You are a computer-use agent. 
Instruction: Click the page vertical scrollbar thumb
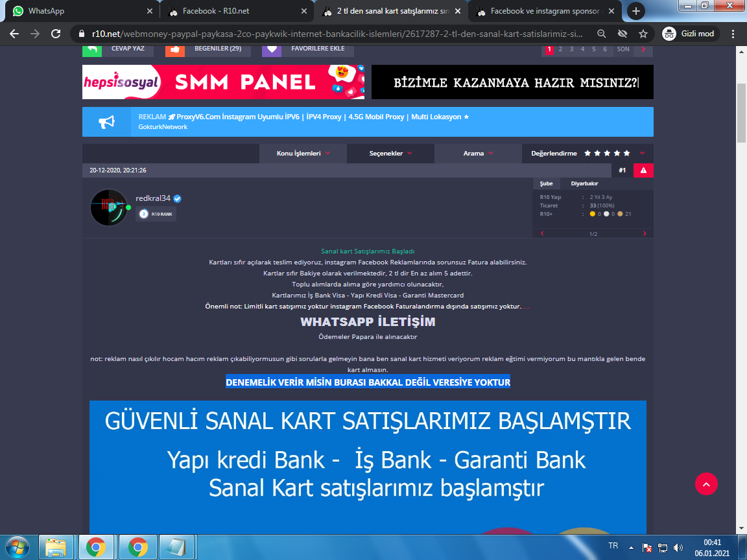point(741,113)
